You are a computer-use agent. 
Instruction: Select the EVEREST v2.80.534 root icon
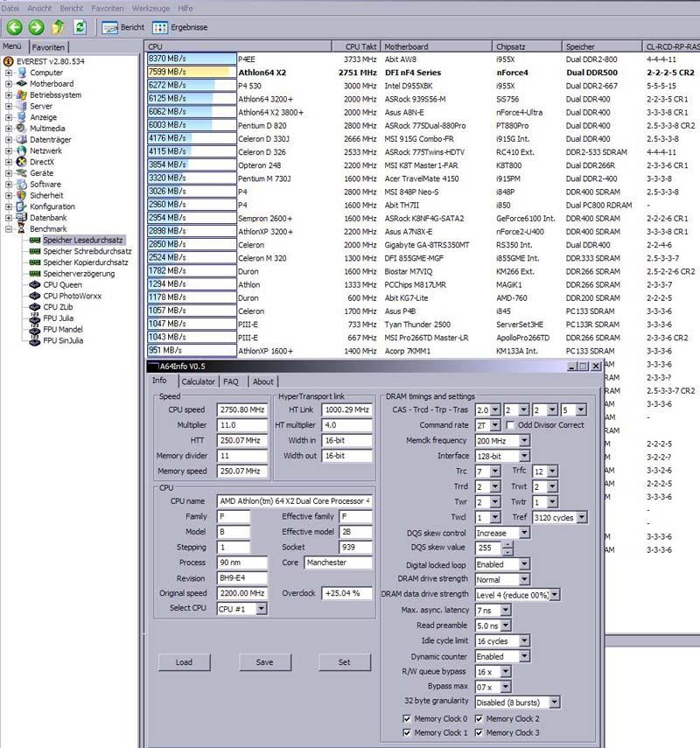(8, 61)
